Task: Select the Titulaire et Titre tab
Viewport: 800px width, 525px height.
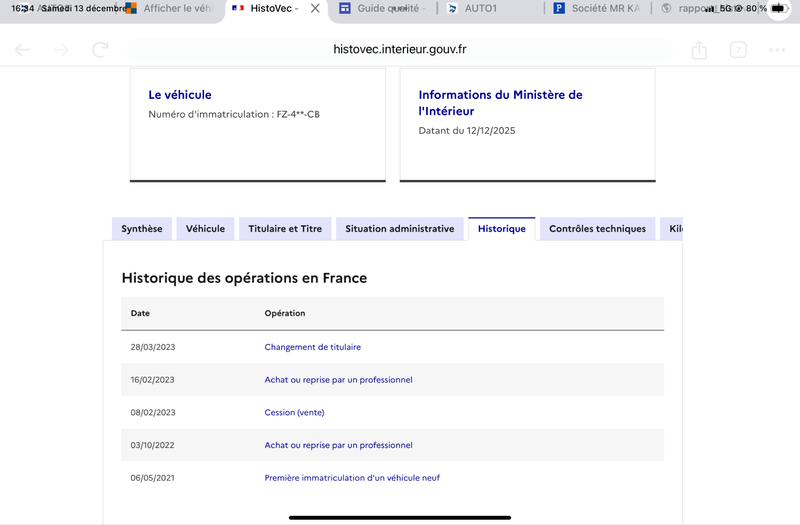Action: pos(285,229)
